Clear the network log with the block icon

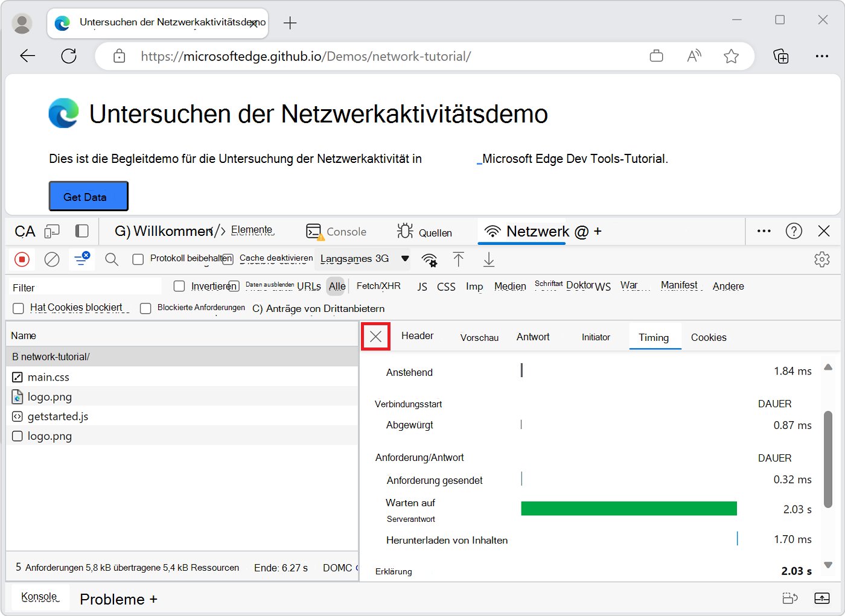point(52,259)
